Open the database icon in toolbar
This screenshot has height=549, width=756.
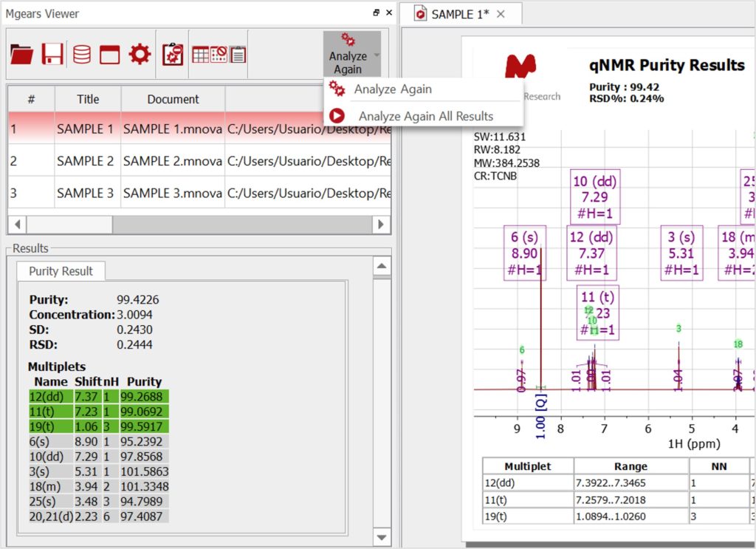[82, 55]
